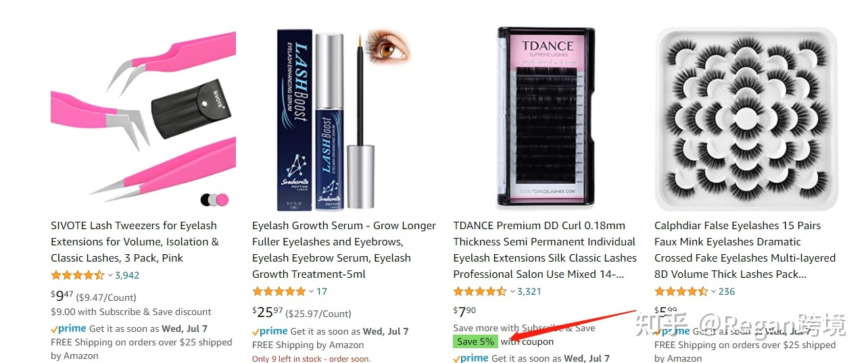Click the LASH Boost serum product image
868x363 pixels.
[344, 120]
